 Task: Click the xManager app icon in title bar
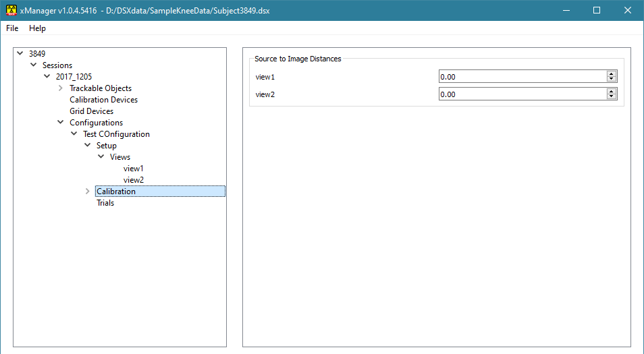[x=11, y=10]
